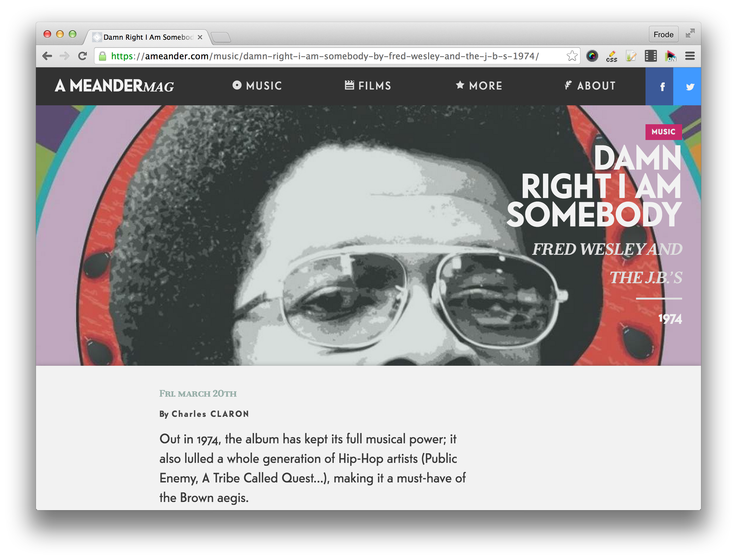737x560 pixels.
Task: Toggle fullscreen with the arrows icon
Action: coord(690,34)
